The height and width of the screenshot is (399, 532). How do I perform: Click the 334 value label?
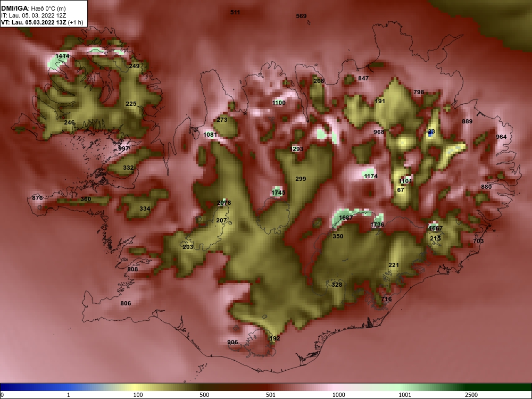145,209
